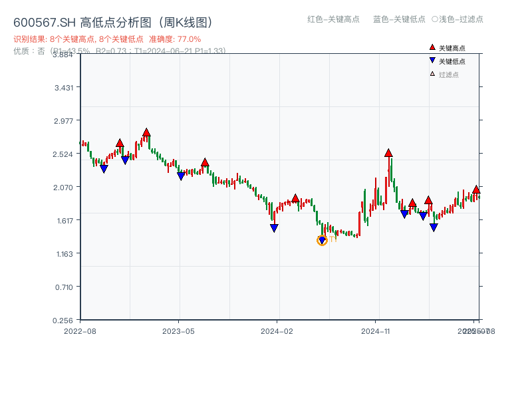Viewport: 532px width, 399px height.
Task: Click the circle beside 浅色-过滤点 in the header
Action: (435, 19)
